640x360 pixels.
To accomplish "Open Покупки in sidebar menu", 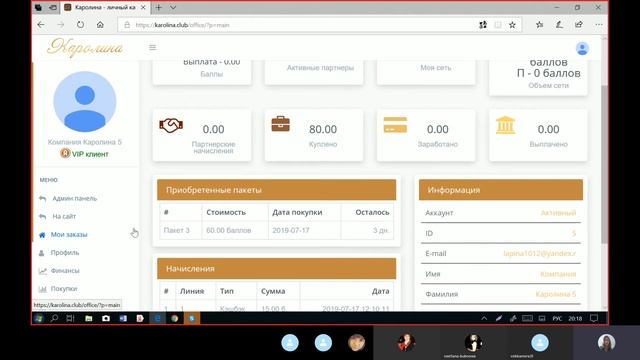I will click(x=64, y=289).
